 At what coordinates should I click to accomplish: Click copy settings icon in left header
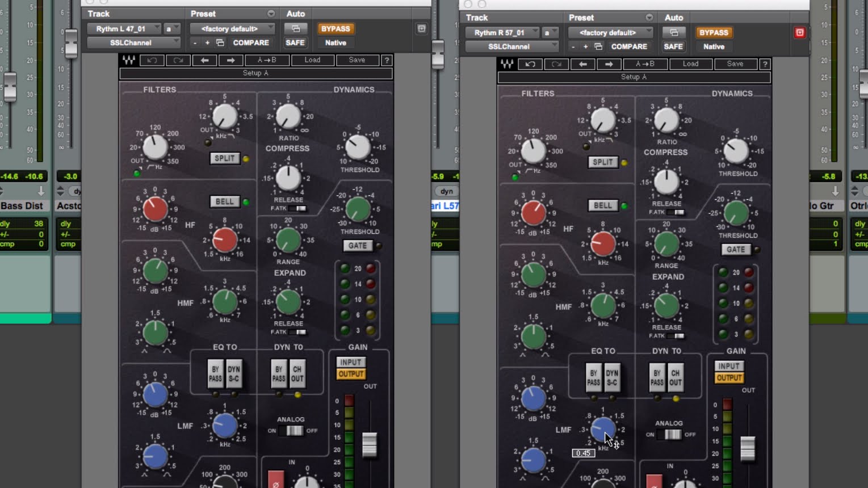click(220, 43)
